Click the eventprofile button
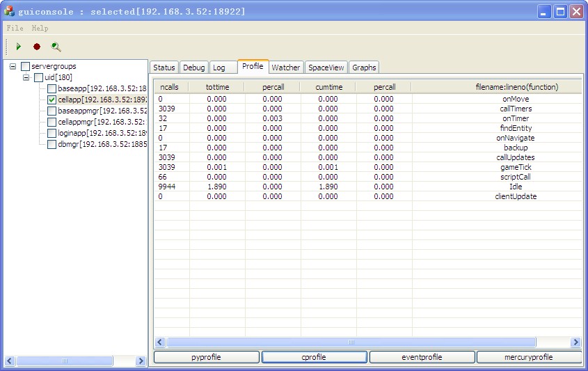 pos(422,357)
